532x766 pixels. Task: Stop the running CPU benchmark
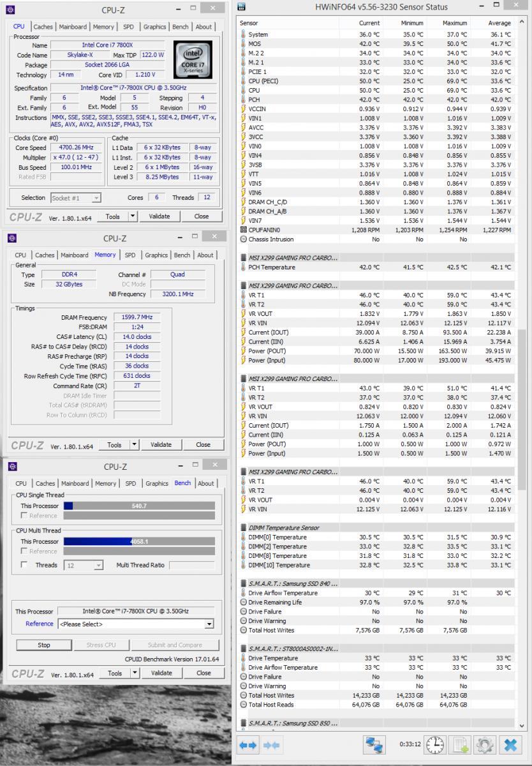44,645
